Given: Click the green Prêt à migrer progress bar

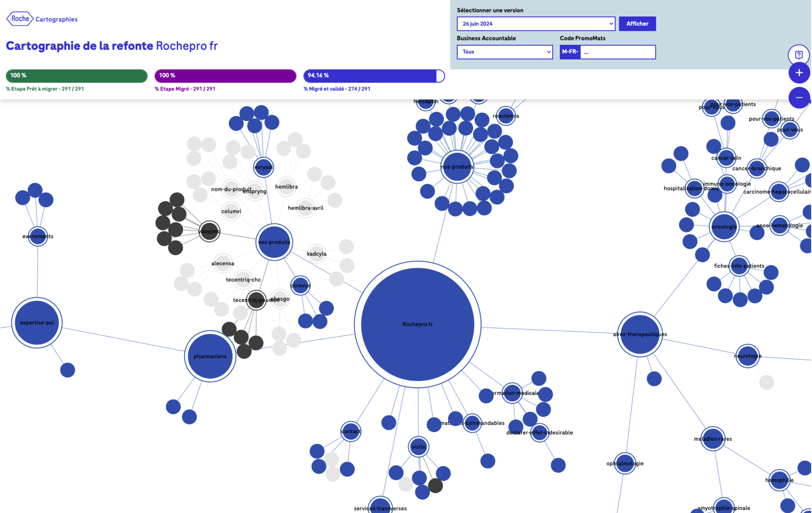Looking at the screenshot, I should click(77, 76).
